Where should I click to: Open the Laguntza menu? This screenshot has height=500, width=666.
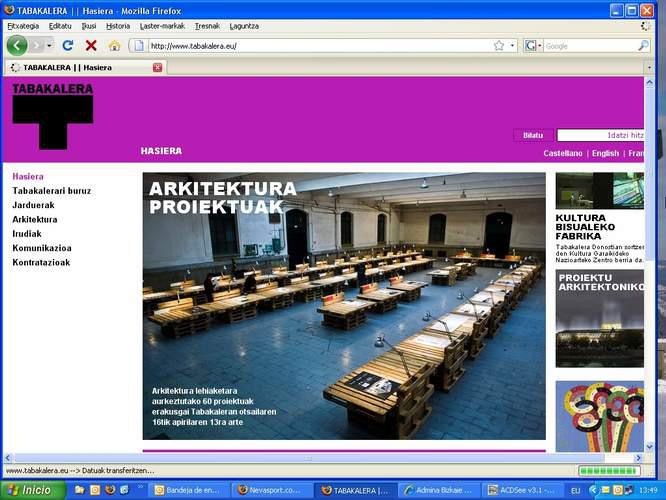tap(244, 26)
